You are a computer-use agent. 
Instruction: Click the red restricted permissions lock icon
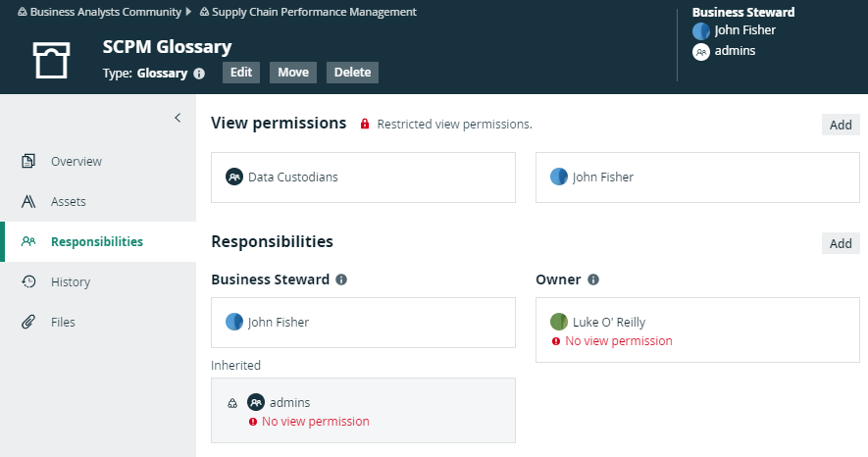tap(365, 125)
